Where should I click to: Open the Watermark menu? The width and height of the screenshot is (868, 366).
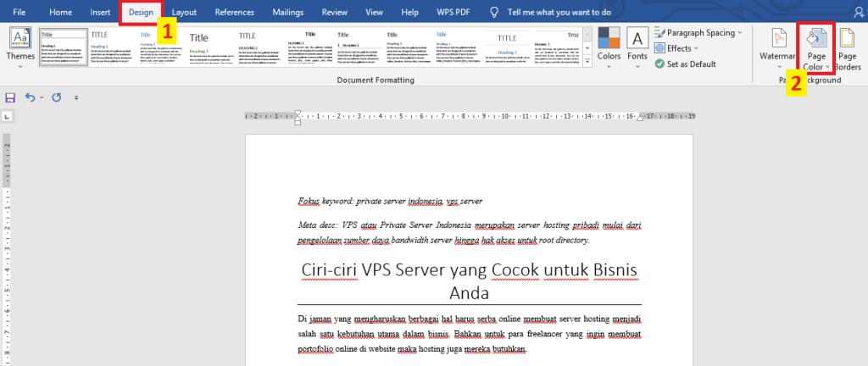click(x=778, y=47)
